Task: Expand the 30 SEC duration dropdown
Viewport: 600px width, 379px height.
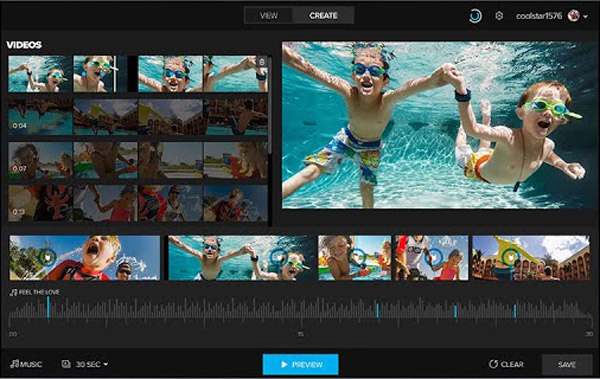Action: [x=106, y=364]
